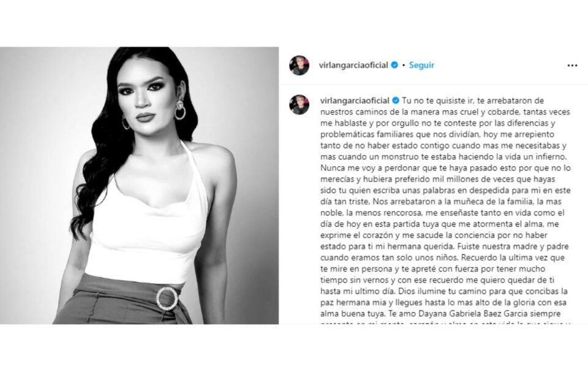This screenshot has height=371, width=588.
Task: Open the black-and-white portrait photo
Action: point(139,185)
